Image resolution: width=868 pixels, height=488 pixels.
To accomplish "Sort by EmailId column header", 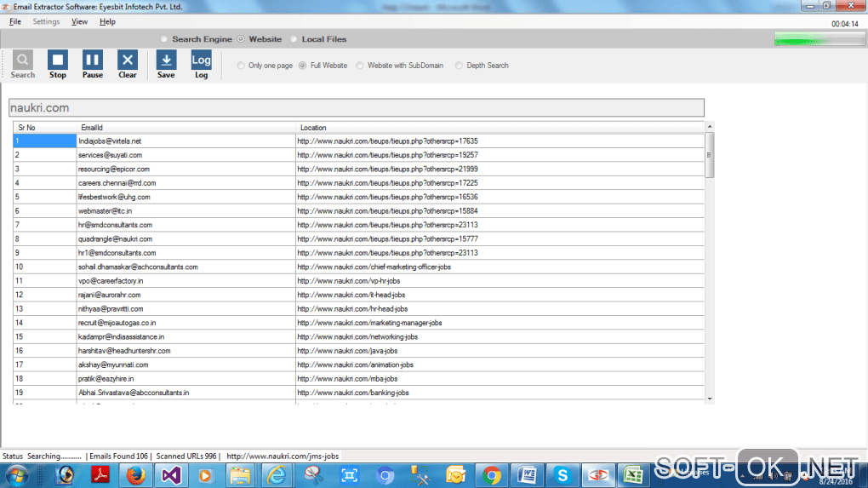I will 186,128.
